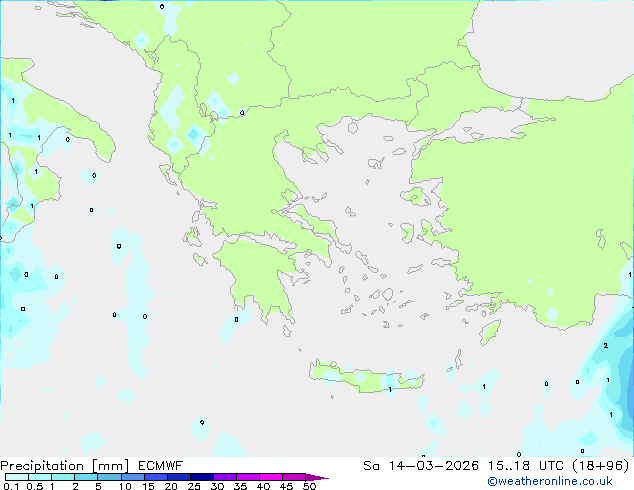This screenshot has width=634, height=490.
Task: Click the date text 'Sa 14-03-2026'
Action: click(x=421, y=466)
